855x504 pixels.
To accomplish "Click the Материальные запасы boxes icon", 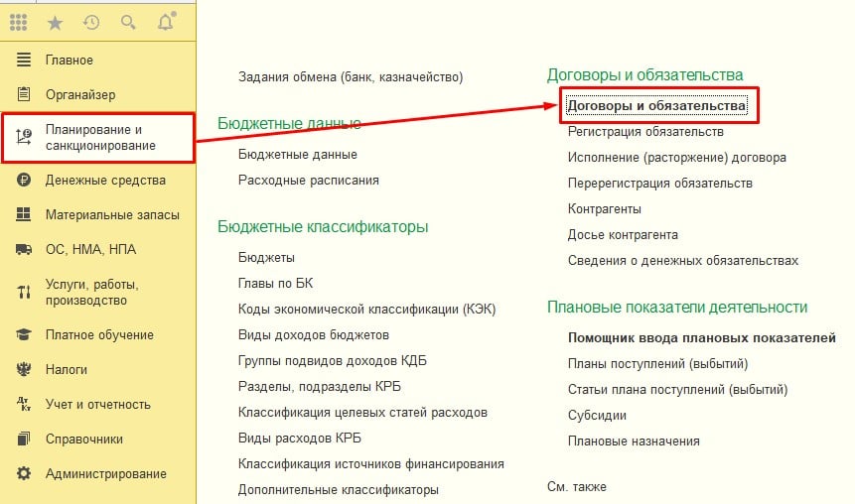I will click(x=25, y=215).
